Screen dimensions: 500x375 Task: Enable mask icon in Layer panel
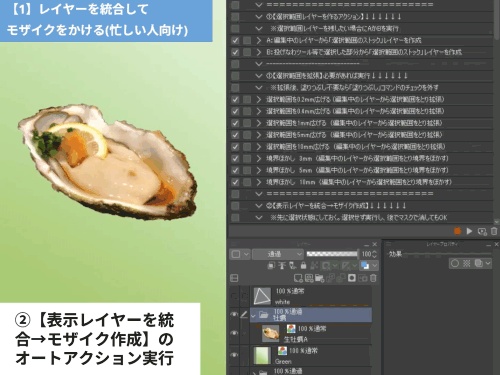pos(325,266)
